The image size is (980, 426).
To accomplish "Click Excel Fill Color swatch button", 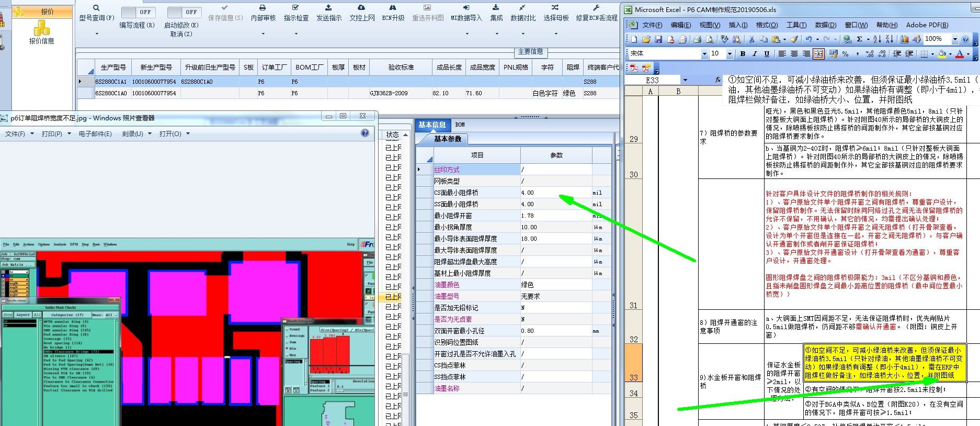I will [x=942, y=53].
